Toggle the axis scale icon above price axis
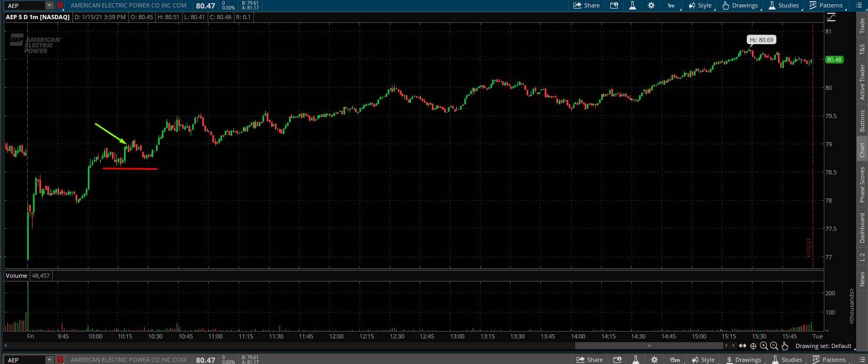The width and height of the screenshot is (868, 364). 831,17
